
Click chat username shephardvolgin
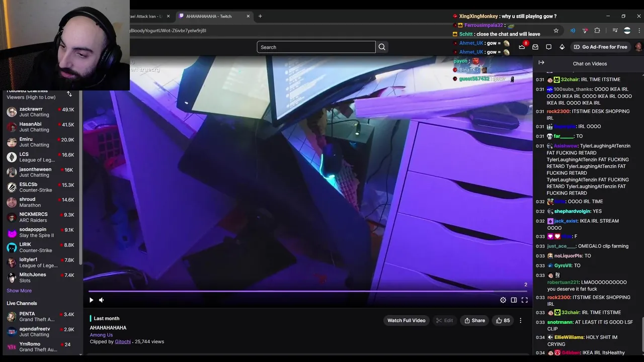tap(573, 211)
